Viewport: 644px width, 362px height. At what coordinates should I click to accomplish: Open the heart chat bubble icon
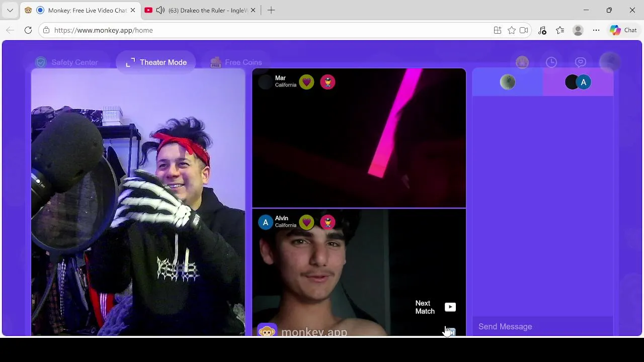[x=581, y=62]
